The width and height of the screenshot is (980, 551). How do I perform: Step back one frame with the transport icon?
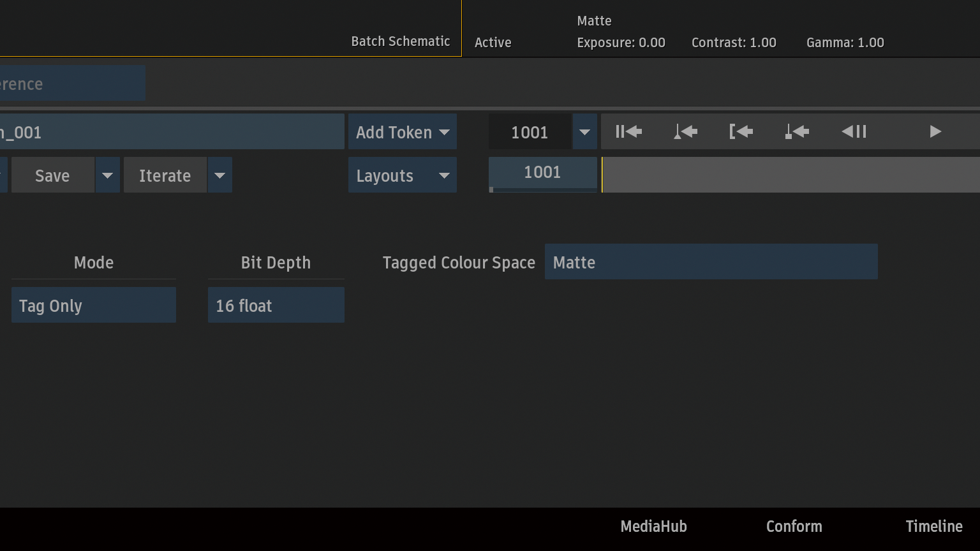click(x=854, y=132)
